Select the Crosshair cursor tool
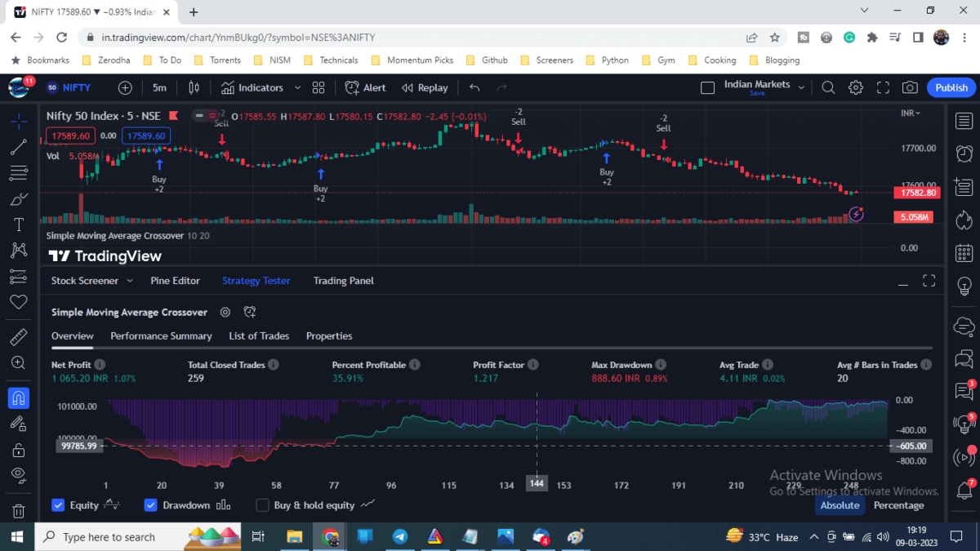The image size is (980, 551). (x=18, y=120)
